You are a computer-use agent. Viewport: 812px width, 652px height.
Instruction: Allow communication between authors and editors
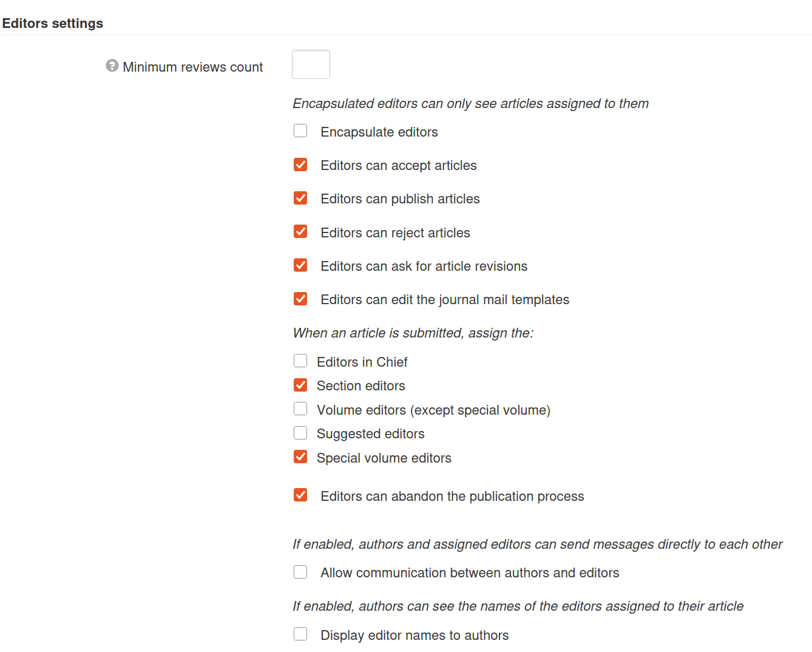[x=300, y=572]
